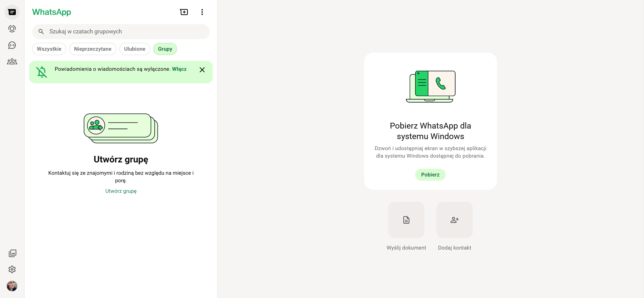The height and width of the screenshot is (298, 644).
Task: Activate the Ulubione filter
Action: click(x=135, y=49)
